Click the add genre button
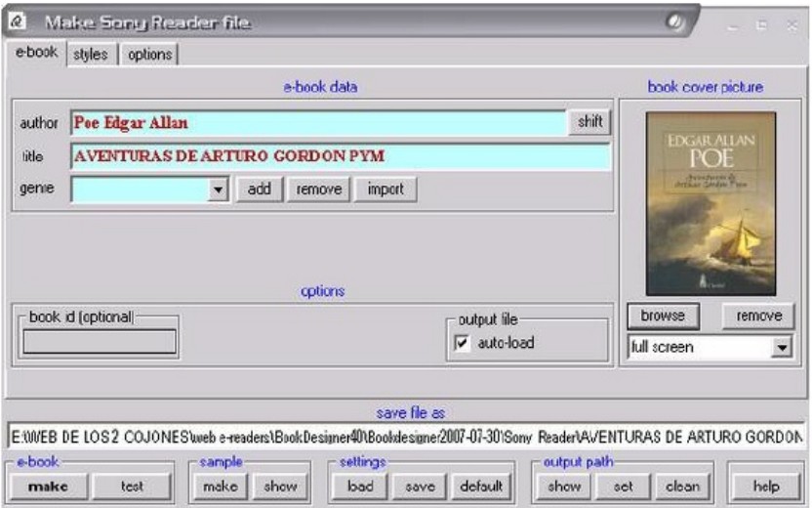Image resolution: width=812 pixels, height=508 pixels. (x=259, y=190)
